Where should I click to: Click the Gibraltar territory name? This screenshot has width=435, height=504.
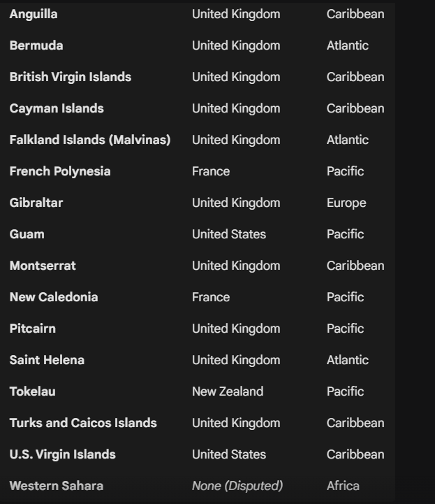[x=36, y=203]
